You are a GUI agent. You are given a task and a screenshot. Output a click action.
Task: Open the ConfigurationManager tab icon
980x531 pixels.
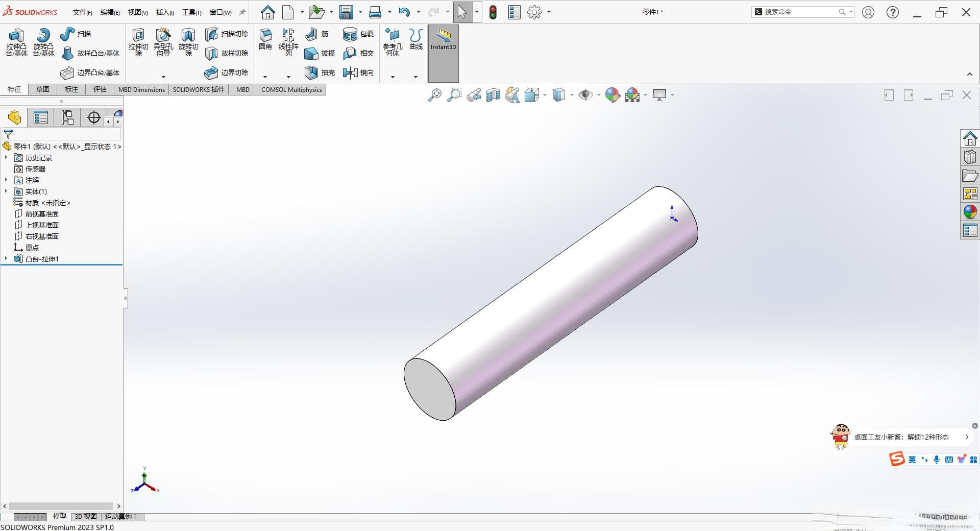pyautogui.click(x=67, y=118)
